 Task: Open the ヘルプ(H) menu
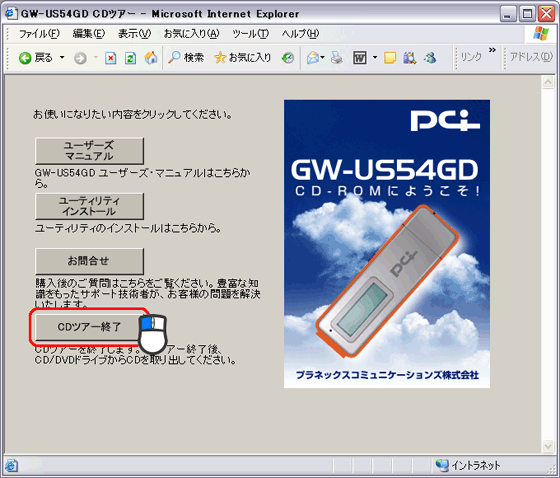(300, 34)
